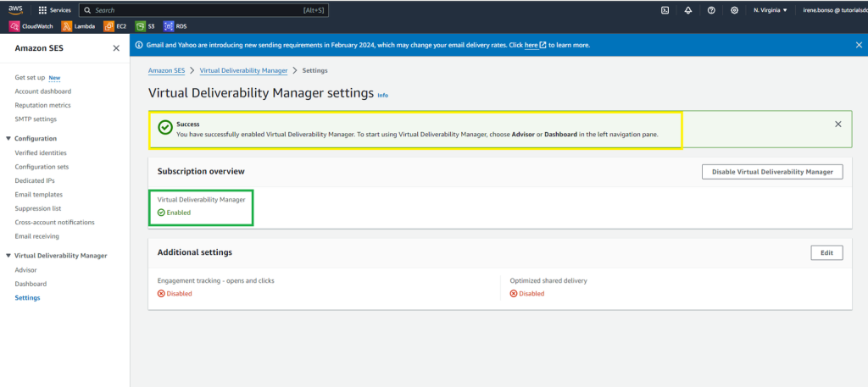The height and width of the screenshot is (387, 868).
Task: Collapse the Virtual Deliverability Manager nav section
Action: (x=8, y=256)
